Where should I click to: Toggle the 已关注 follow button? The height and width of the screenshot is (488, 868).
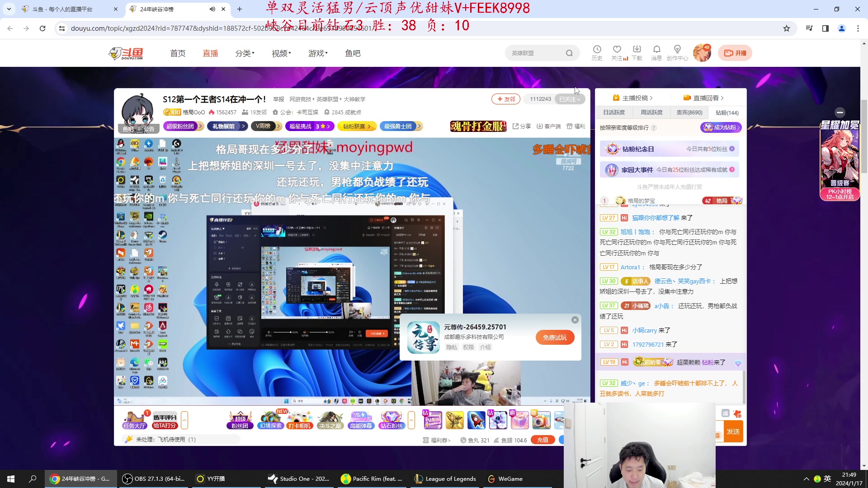tap(570, 99)
